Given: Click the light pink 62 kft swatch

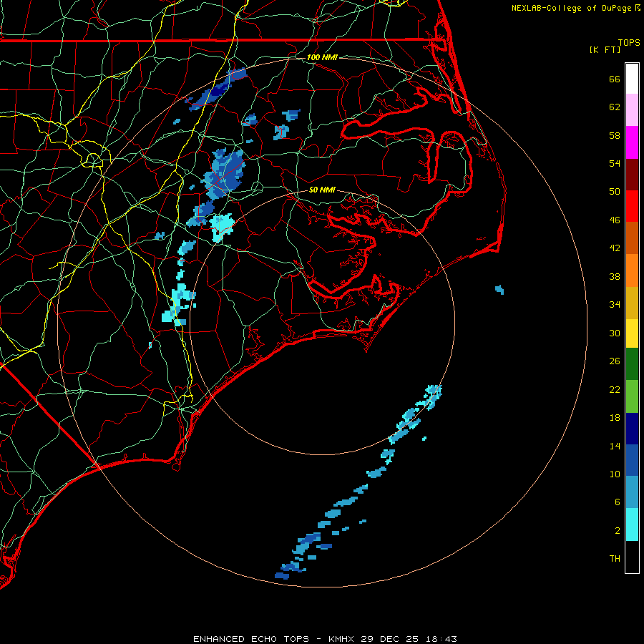Looking at the screenshot, I should coord(632,110).
